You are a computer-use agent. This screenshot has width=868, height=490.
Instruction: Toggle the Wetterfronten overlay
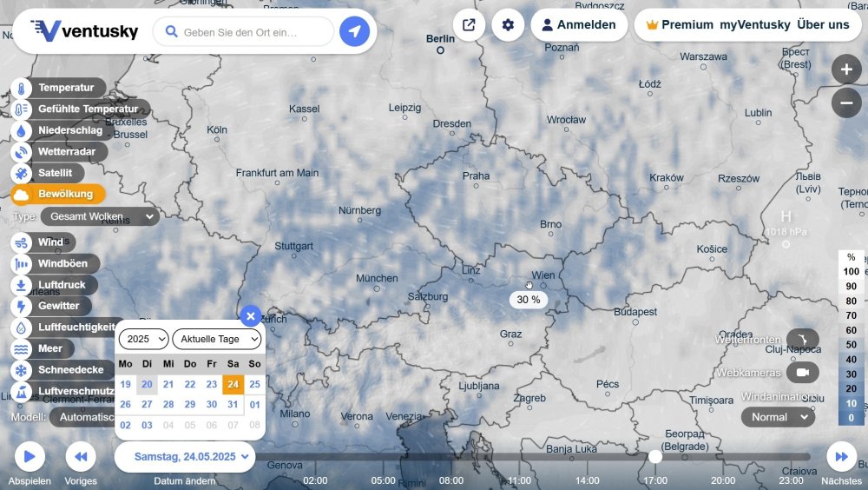pos(802,340)
